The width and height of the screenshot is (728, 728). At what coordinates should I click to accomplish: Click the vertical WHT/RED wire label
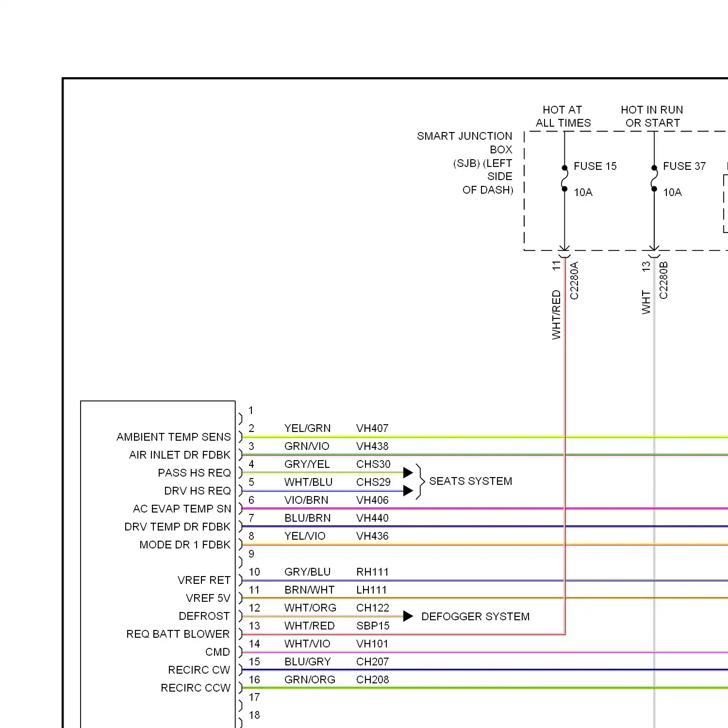point(556,314)
